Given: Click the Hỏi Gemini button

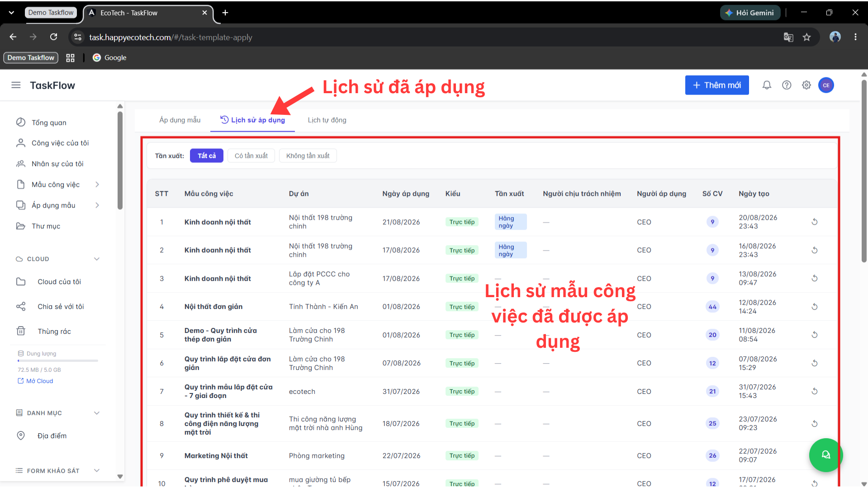Looking at the screenshot, I should tap(750, 13).
